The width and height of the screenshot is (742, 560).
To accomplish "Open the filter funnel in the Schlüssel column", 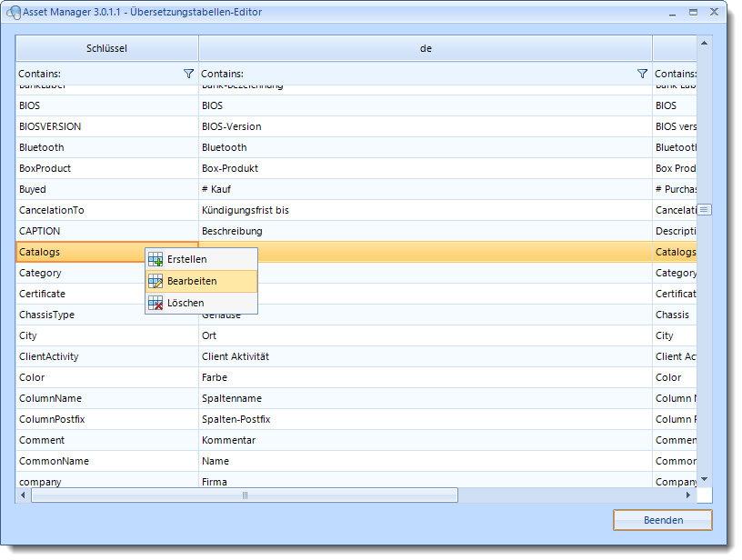I will click(188, 74).
